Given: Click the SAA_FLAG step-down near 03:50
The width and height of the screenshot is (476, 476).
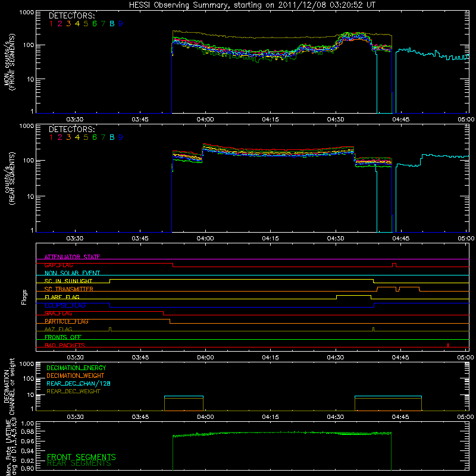Looking at the screenshot, I should (x=163, y=313).
